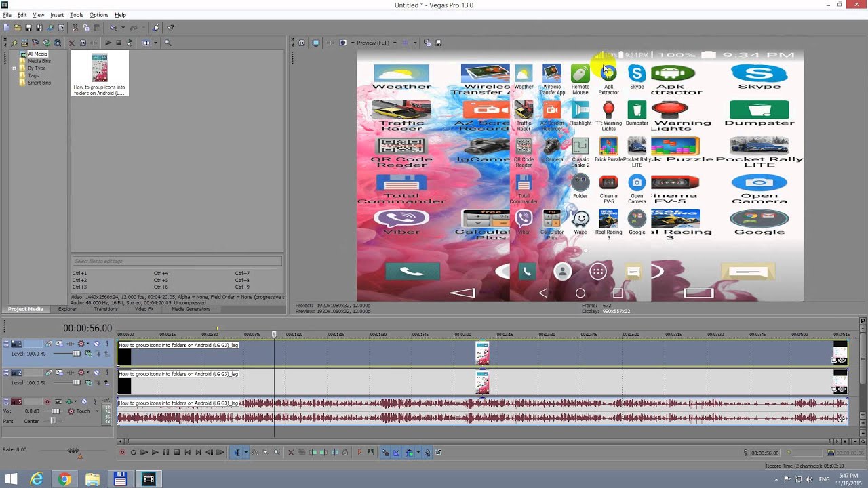Open the Preview (Full) quality dropdown
The width and height of the screenshot is (868, 488).
click(x=395, y=43)
